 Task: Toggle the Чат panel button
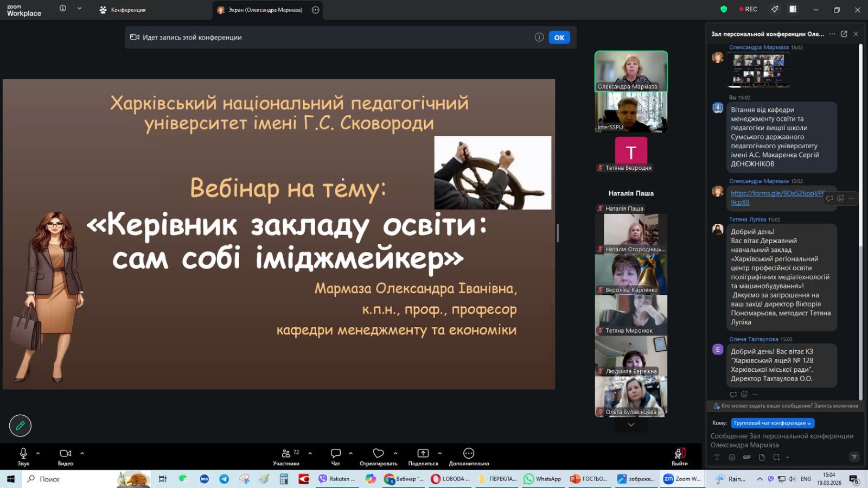click(x=336, y=454)
